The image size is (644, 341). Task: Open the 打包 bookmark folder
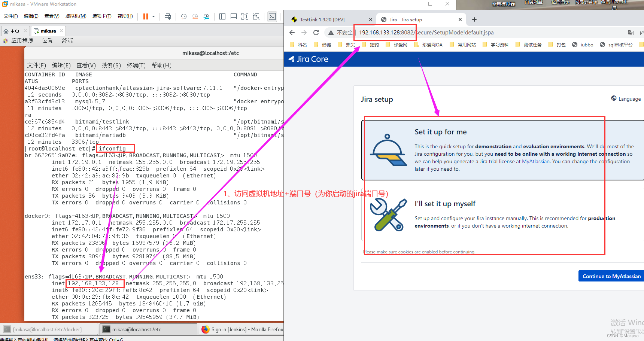[x=557, y=45]
